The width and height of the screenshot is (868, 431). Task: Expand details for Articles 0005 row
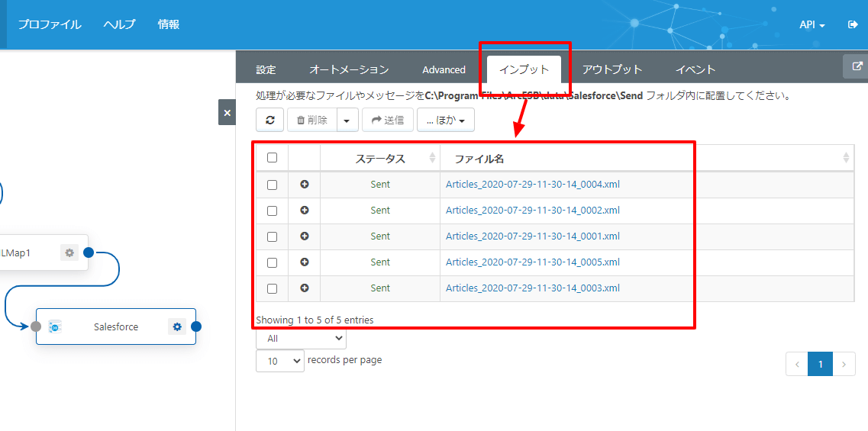[x=304, y=262]
